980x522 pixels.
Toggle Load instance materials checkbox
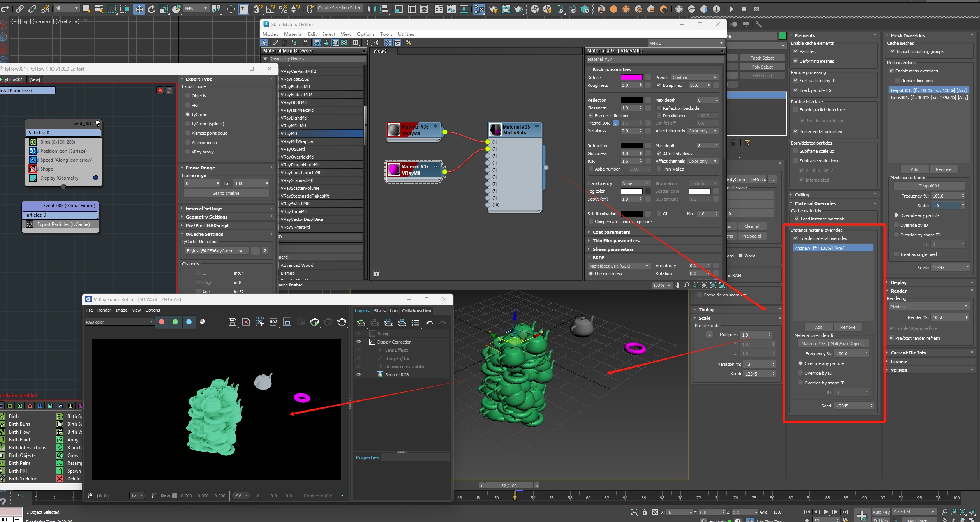tap(797, 219)
